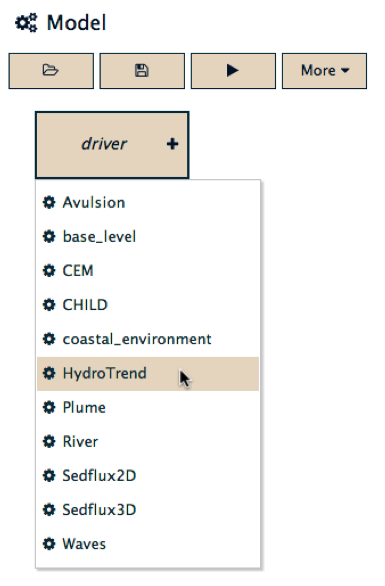Expand the More dropdown menu
Screen dimensions: 385x586
324,71
